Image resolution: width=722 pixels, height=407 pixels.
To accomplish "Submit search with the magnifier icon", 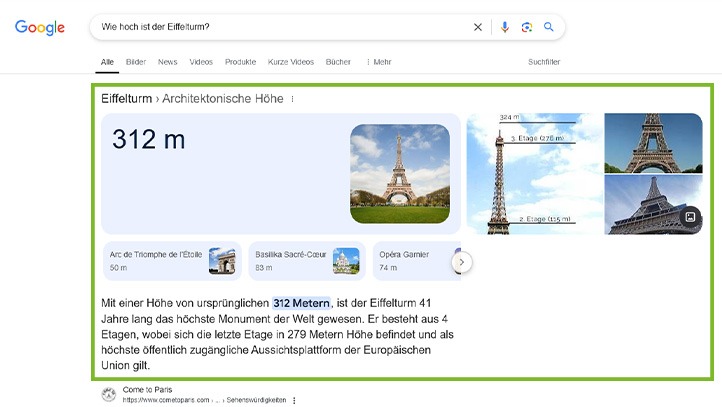I will [548, 27].
